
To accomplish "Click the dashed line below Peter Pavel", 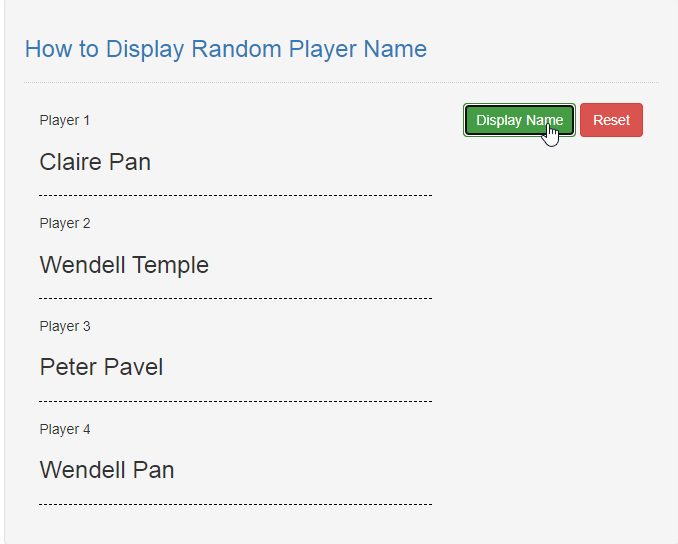I will [236, 401].
